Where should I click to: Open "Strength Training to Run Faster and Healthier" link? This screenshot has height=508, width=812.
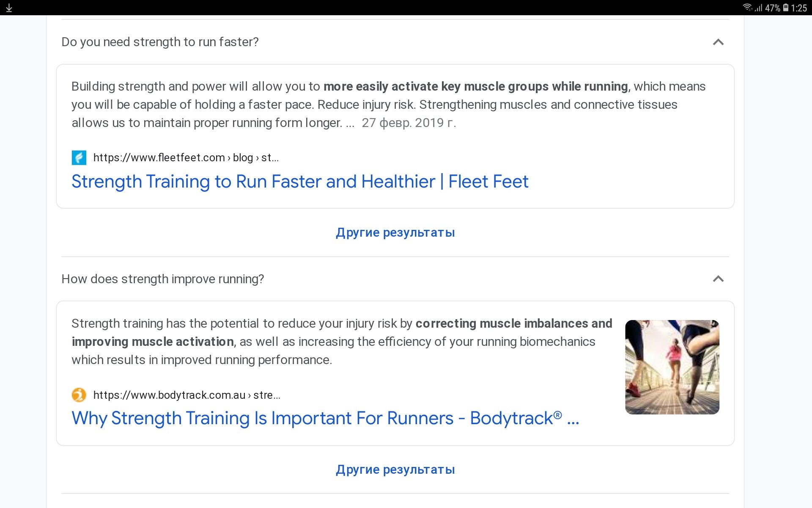click(300, 182)
